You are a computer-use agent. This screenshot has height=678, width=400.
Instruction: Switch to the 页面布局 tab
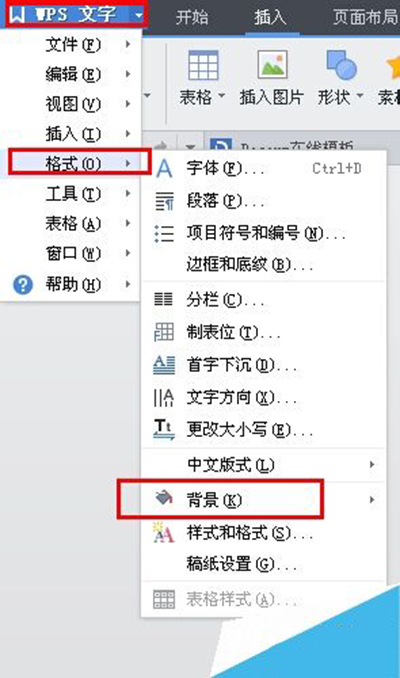(365, 17)
